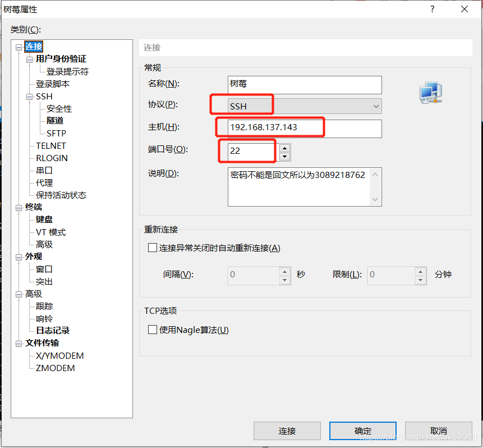
Task: Select 外观 in the category tree
Action: tap(34, 256)
